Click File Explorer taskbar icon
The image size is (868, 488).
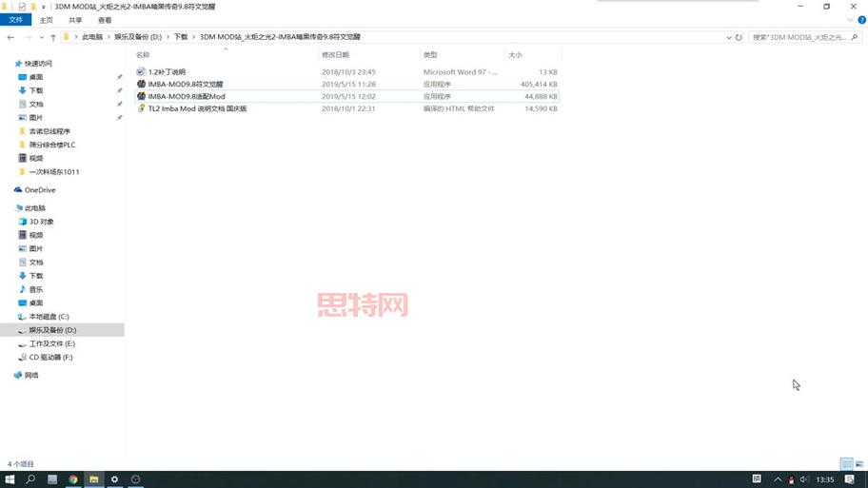93,479
